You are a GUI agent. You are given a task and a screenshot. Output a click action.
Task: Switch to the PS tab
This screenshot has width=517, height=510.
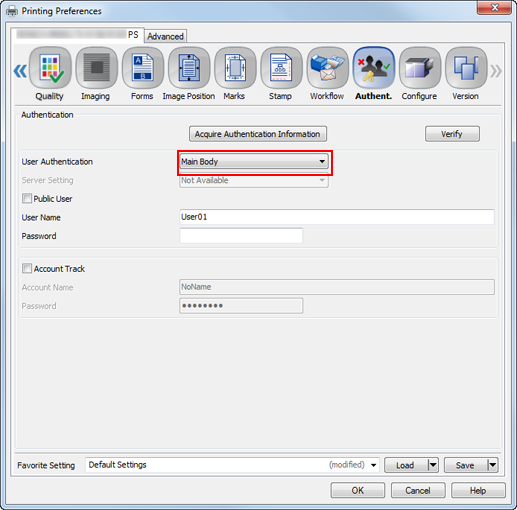tap(77, 35)
